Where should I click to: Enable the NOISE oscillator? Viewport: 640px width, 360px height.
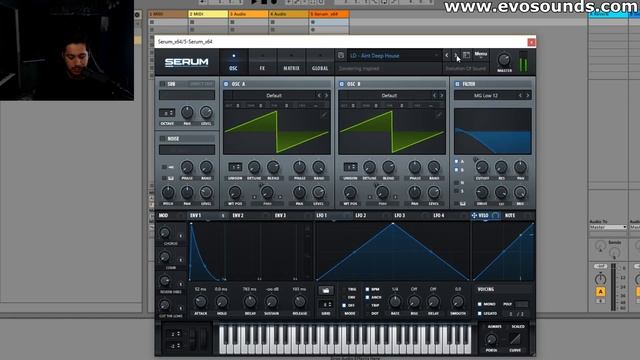(x=162, y=139)
